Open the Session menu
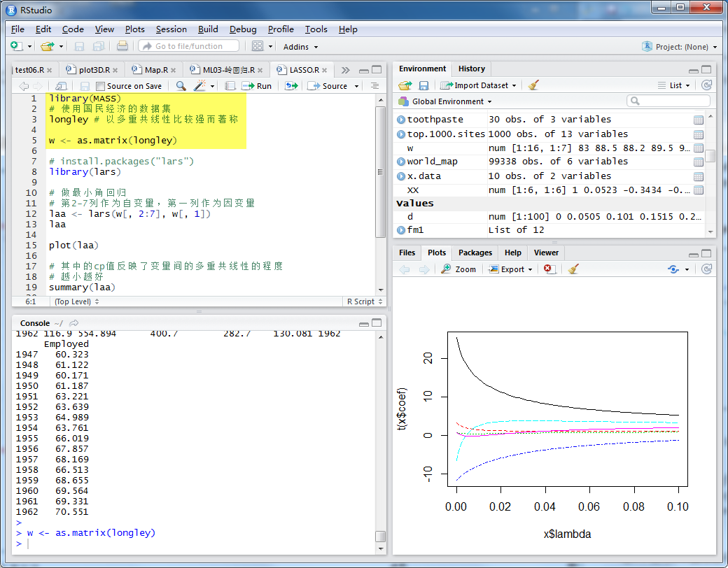Image resolution: width=728 pixels, height=568 pixels. tap(171, 29)
